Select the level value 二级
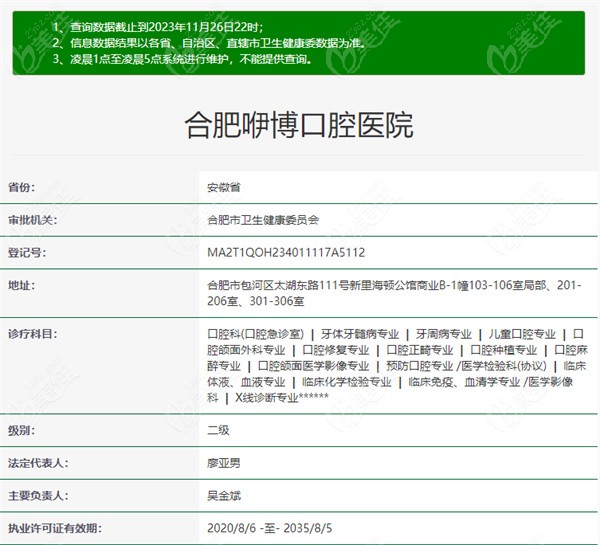Viewport: 600px width, 545px height. [217, 429]
